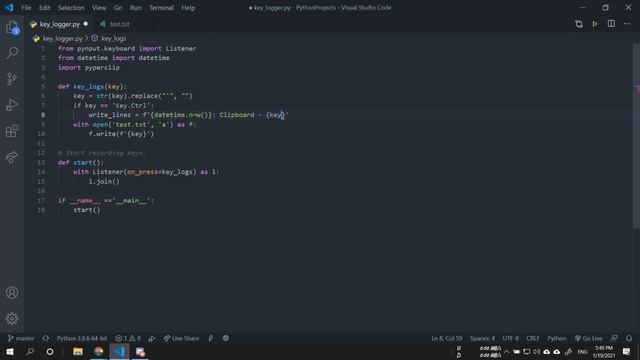Open the Go menu
The height and width of the screenshot is (360, 640).
tap(118, 8)
